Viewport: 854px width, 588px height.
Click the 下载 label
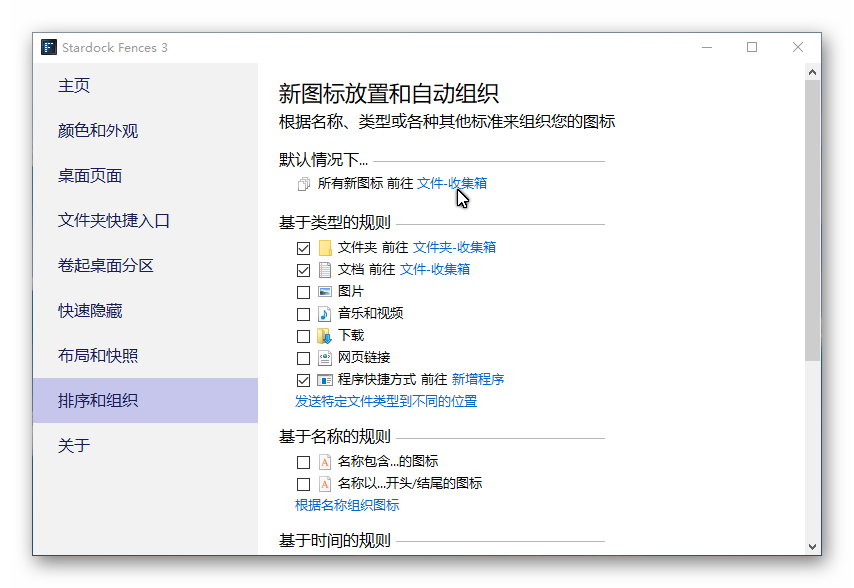click(351, 335)
